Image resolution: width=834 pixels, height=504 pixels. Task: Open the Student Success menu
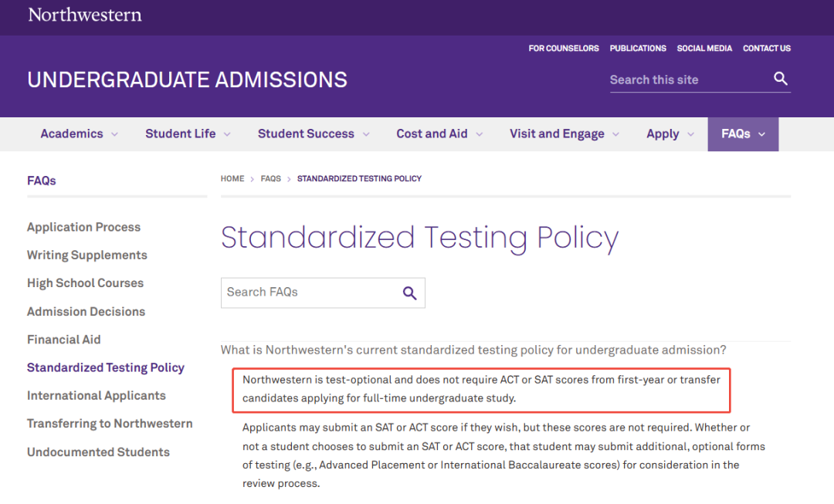point(314,134)
